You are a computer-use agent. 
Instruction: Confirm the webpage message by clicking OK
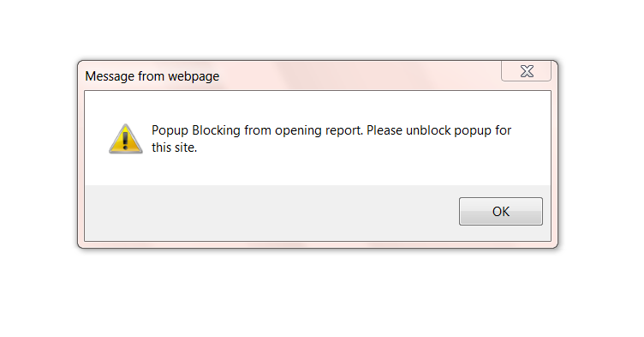[501, 211]
